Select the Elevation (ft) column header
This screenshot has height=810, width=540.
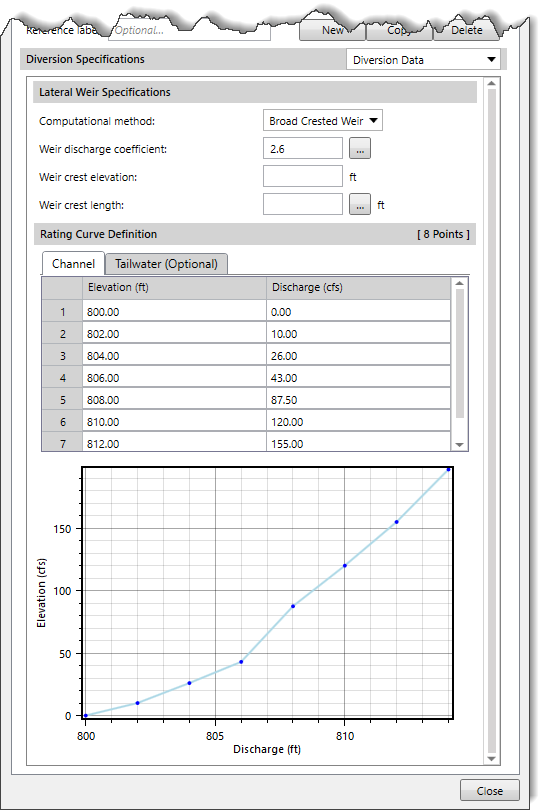click(x=174, y=288)
